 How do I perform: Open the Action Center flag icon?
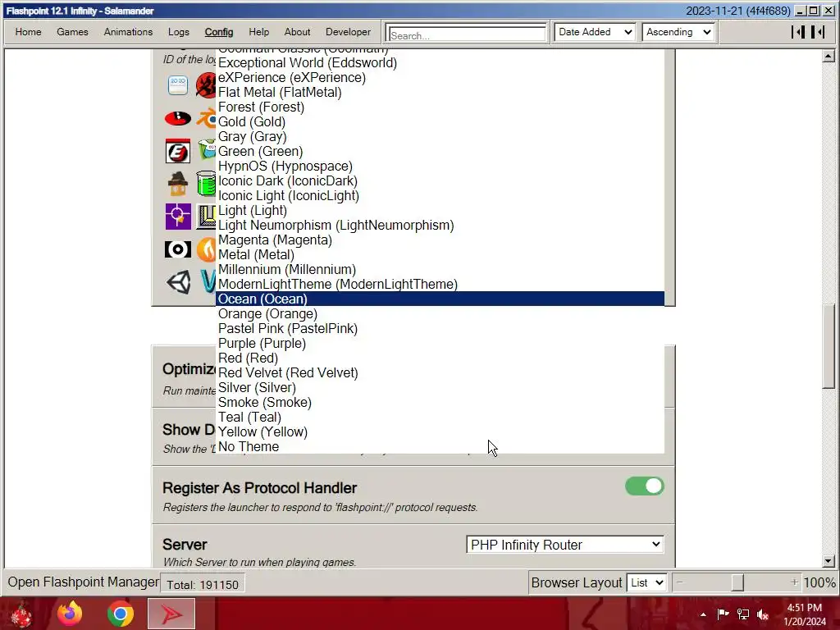coord(723,614)
